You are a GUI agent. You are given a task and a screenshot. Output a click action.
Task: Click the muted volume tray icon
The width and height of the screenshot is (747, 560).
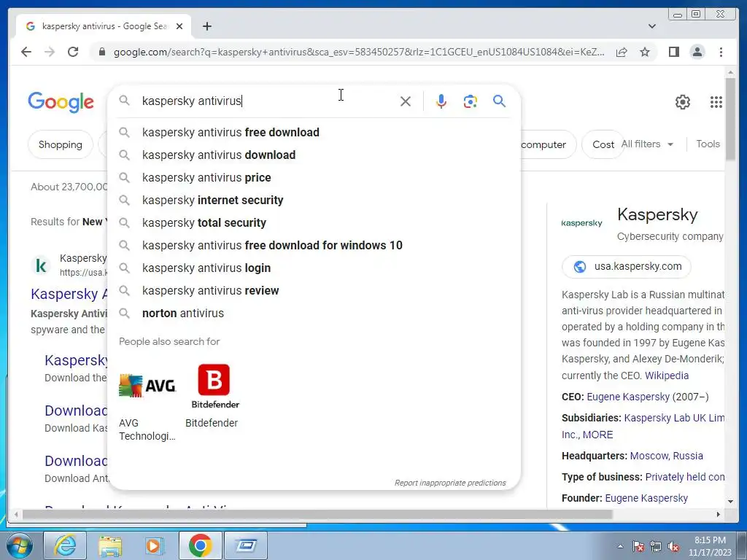point(673,546)
